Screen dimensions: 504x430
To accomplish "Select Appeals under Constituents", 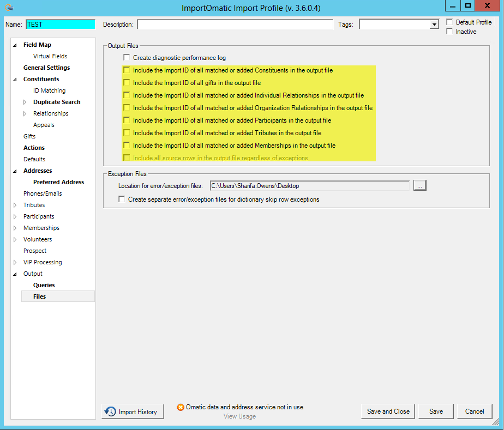I will [44, 125].
